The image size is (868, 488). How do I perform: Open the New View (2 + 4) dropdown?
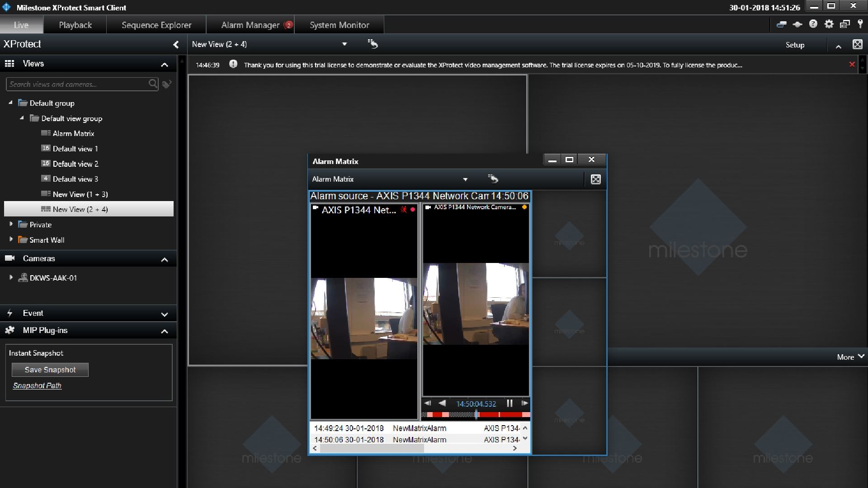click(344, 44)
